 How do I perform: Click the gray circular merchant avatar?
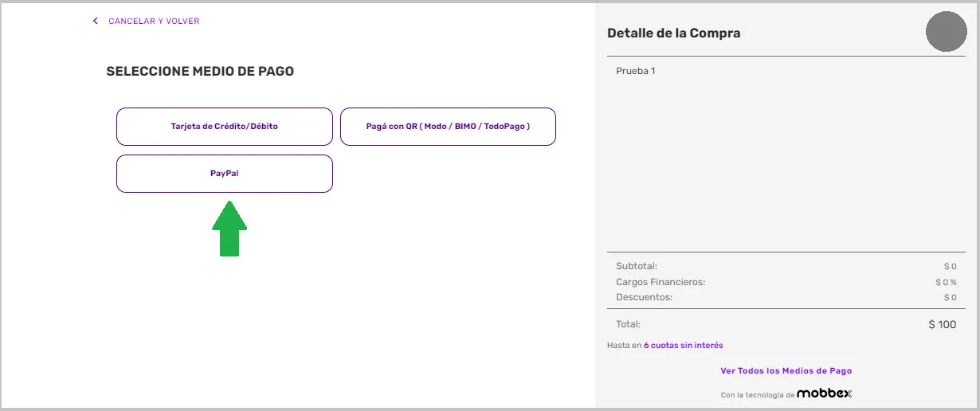pos(946,33)
